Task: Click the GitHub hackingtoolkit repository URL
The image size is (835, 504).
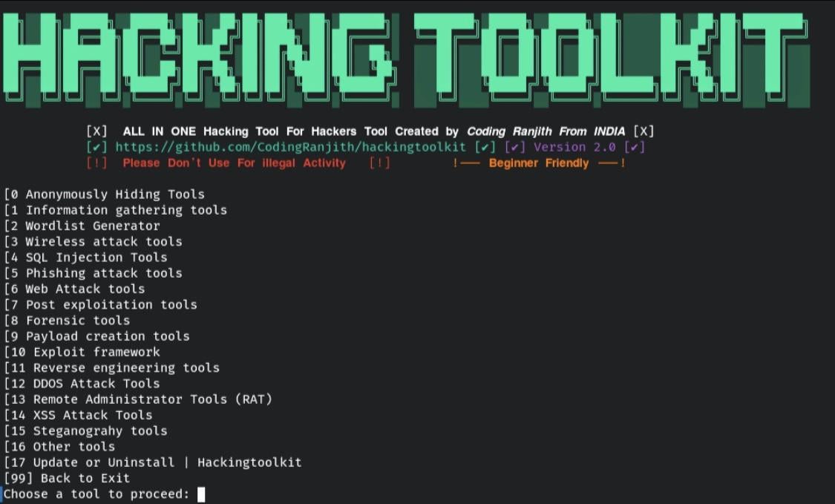Action: coord(291,147)
